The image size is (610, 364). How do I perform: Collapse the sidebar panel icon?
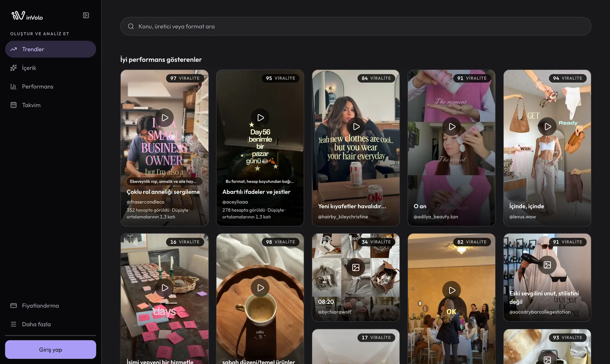86,15
